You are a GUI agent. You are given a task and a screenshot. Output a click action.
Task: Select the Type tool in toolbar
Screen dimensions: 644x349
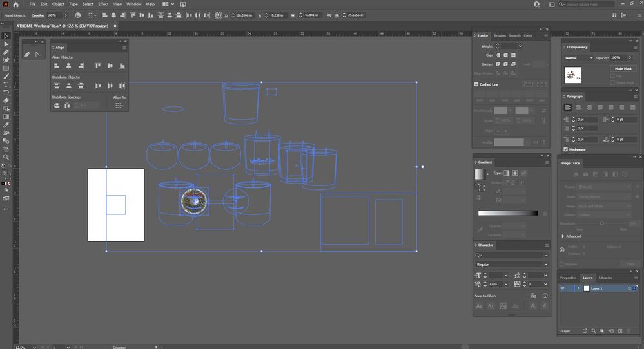(x=6, y=84)
